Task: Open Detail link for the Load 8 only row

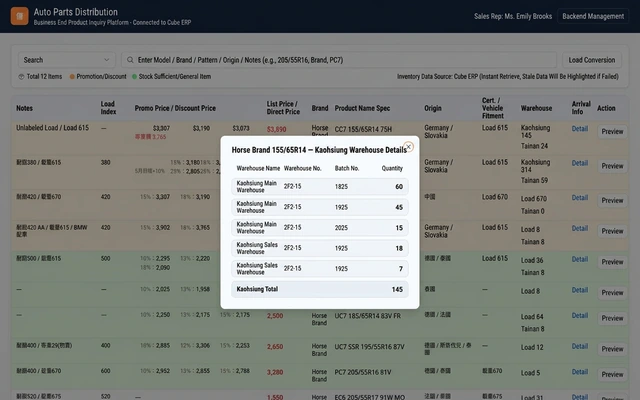Action: 580,290
